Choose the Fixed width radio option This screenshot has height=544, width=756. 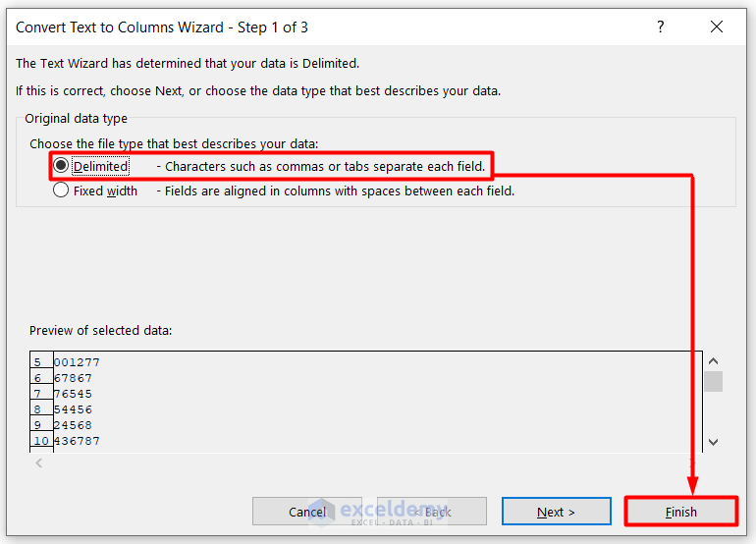[61, 191]
